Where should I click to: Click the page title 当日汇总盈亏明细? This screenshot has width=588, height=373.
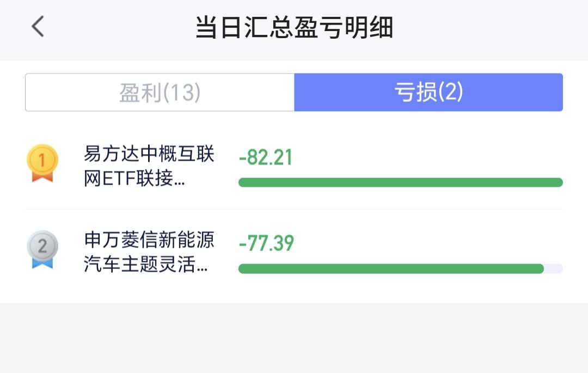coord(294,27)
